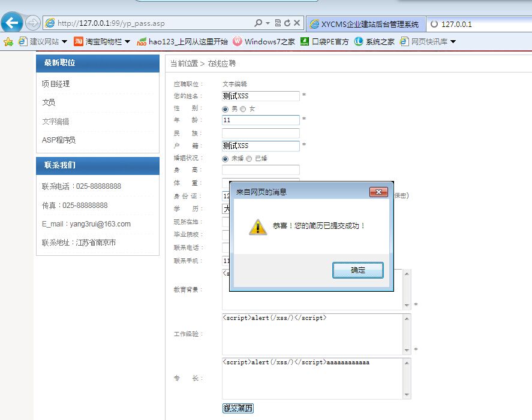Click the 专长 textarea
This screenshot has height=420, width=532.
pos(312,379)
